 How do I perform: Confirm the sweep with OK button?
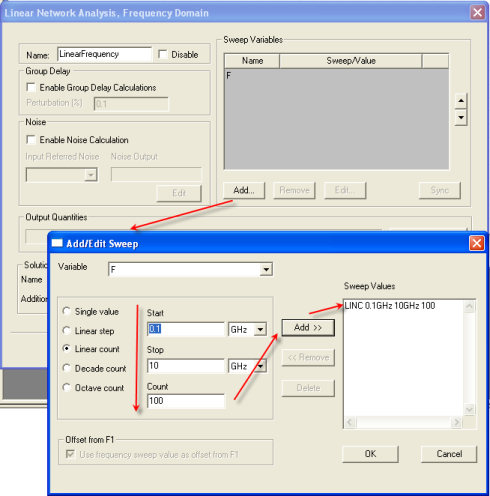pos(370,454)
